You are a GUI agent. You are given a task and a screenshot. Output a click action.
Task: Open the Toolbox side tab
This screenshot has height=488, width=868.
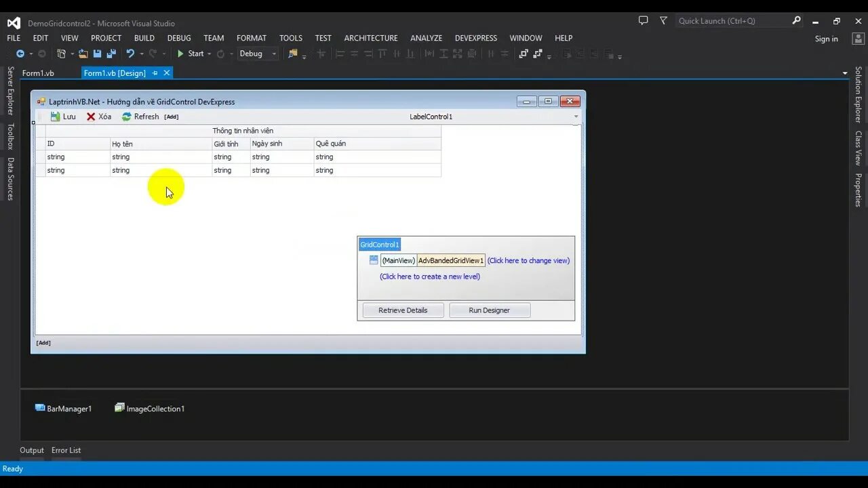10,136
